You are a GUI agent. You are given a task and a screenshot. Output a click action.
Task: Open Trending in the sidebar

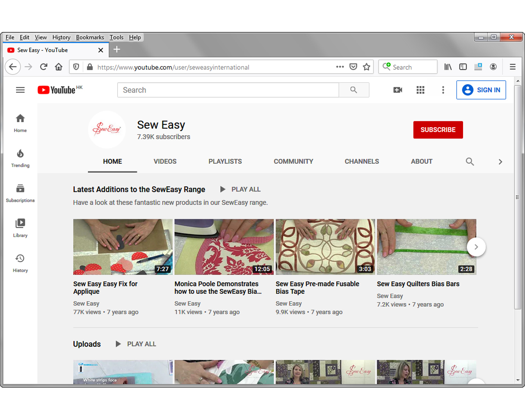pos(20,158)
